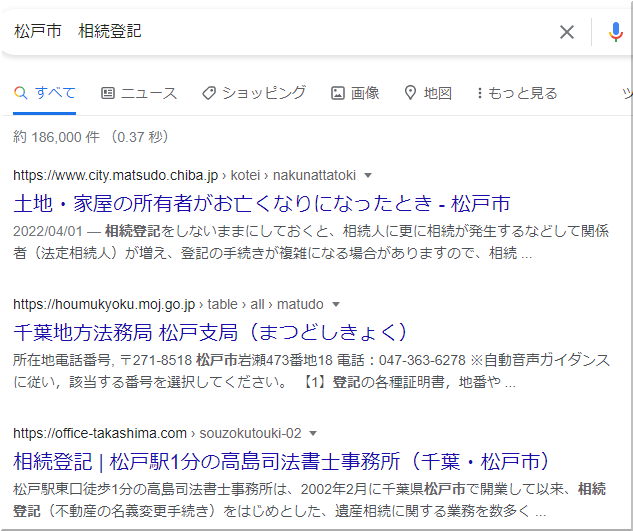
Task: Click the map pin icon beside 地図
Action: point(410,93)
